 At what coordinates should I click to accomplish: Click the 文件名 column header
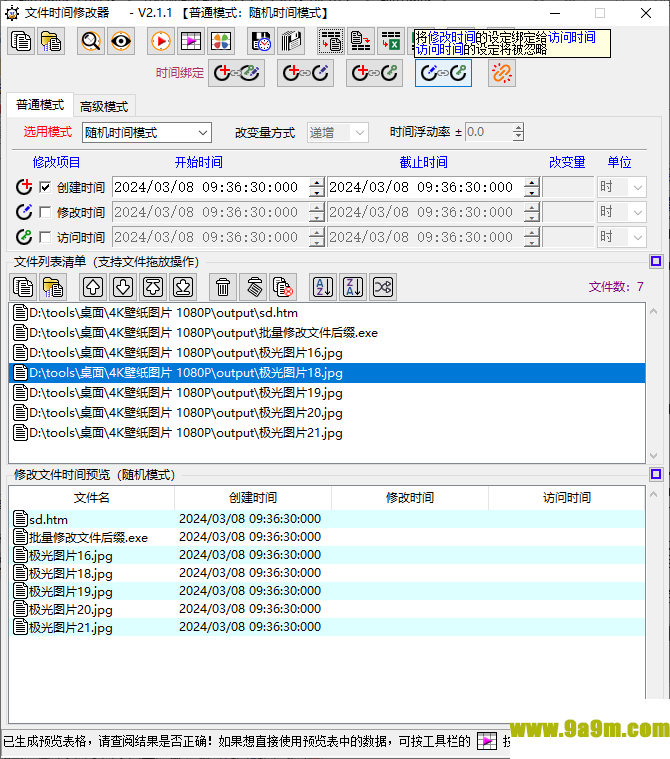[x=91, y=498]
